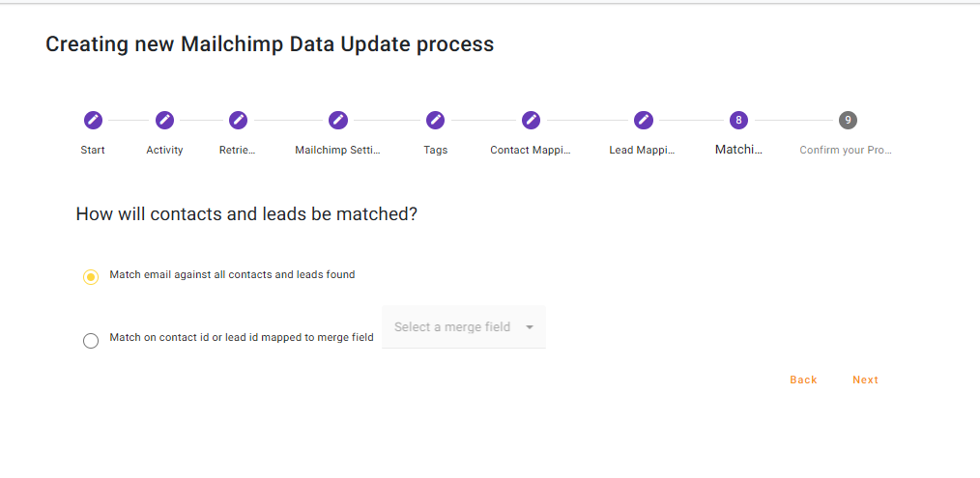
Task: Open the Select a merge field dropdown
Action: click(x=452, y=327)
